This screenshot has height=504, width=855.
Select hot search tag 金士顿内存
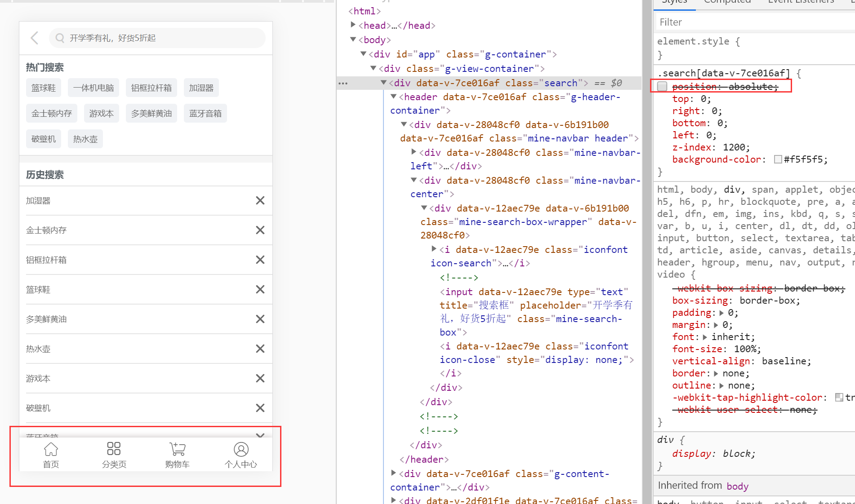pyautogui.click(x=52, y=114)
